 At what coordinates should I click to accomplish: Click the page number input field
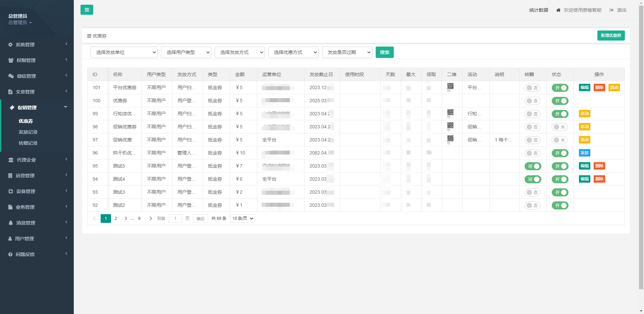pyautogui.click(x=175, y=218)
